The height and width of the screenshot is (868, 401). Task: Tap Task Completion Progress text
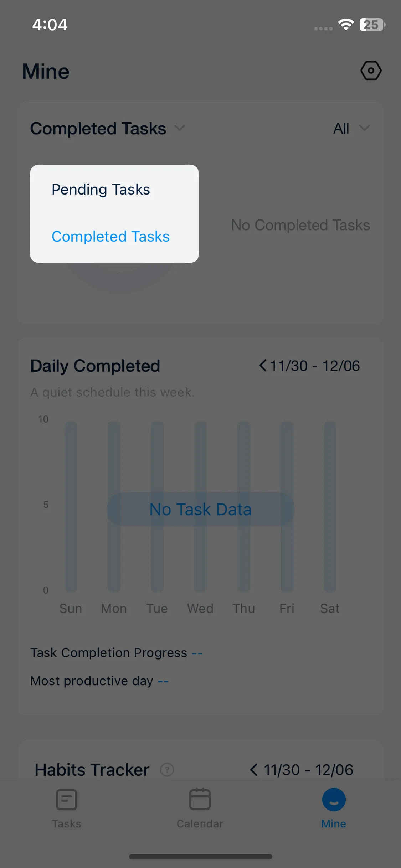[x=109, y=653]
